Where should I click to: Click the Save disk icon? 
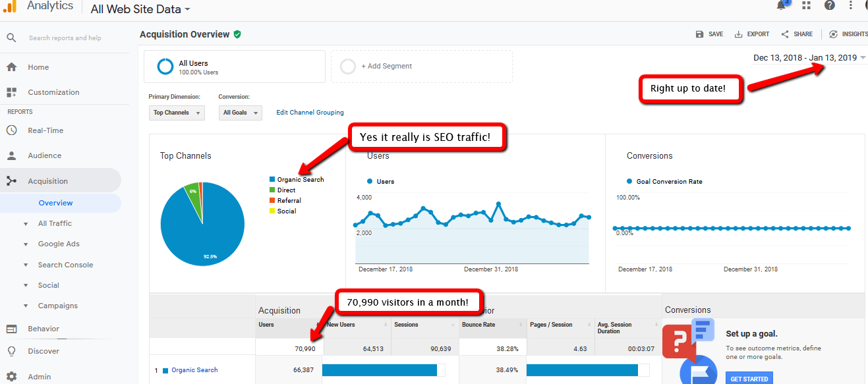click(699, 34)
